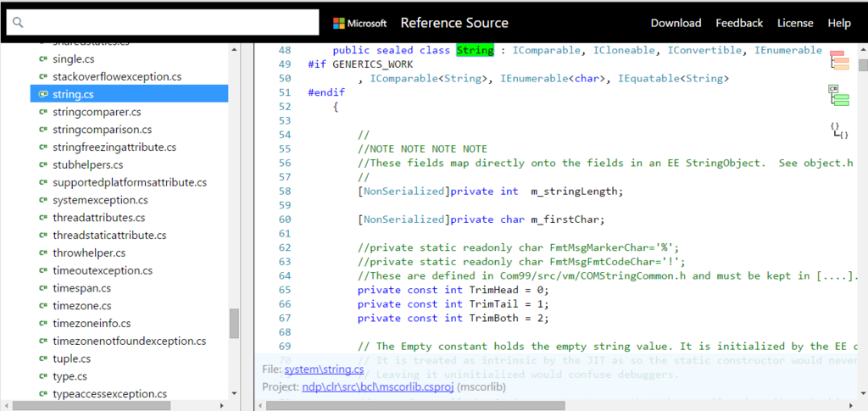Click the C# icon beside supportedplatformsattribute.cs
The height and width of the screenshot is (411, 868).
pos(42,182)
